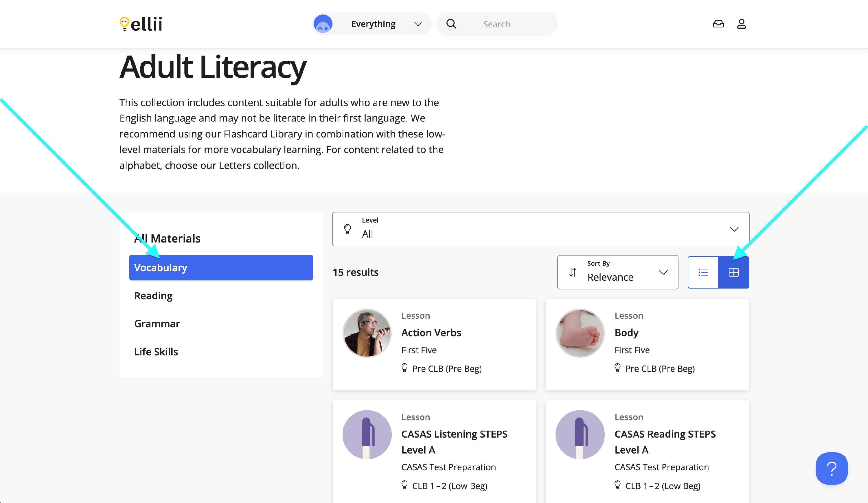Select the Life Skills category
868x503 pixels.
point(156,352)
